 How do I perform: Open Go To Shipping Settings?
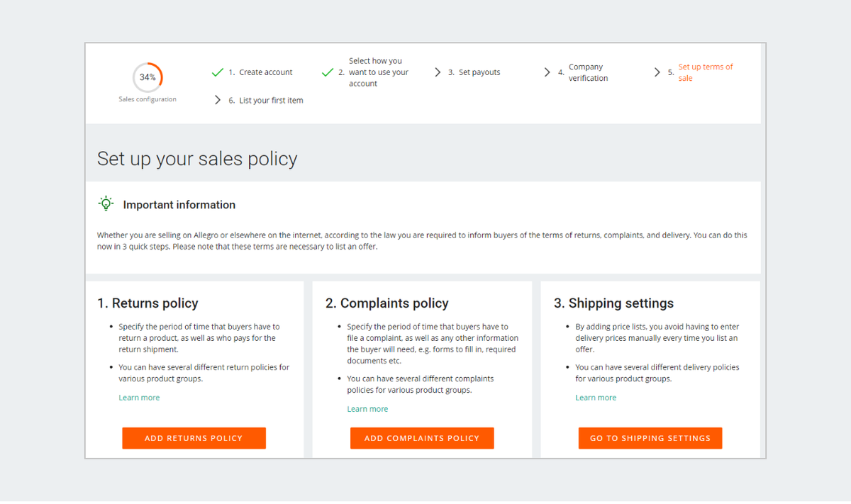click(650, 438)
